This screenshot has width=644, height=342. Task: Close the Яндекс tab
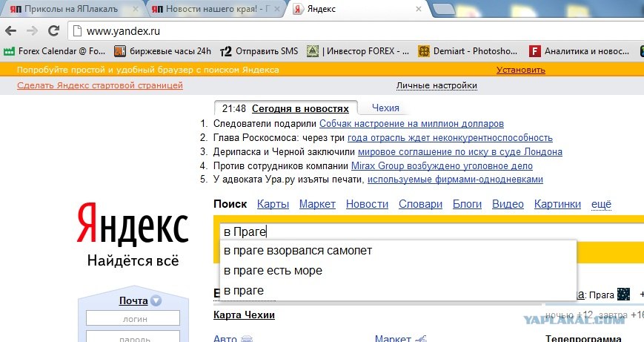coord(419,9)
